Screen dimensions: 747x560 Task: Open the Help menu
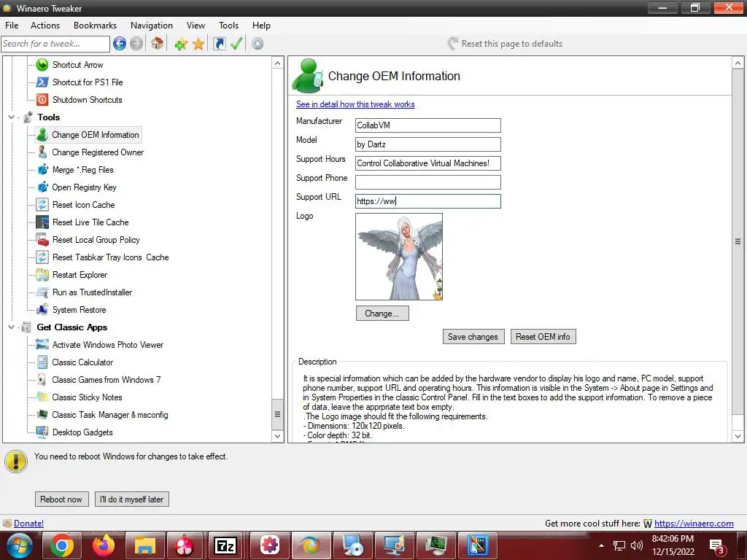(x=261, y=26)
